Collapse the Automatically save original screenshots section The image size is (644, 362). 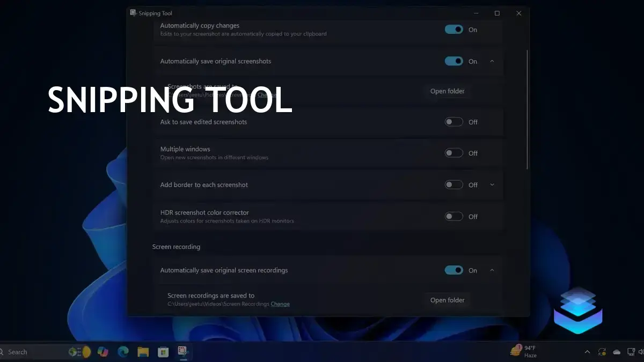pyautogui.click(x=492, y=61)
